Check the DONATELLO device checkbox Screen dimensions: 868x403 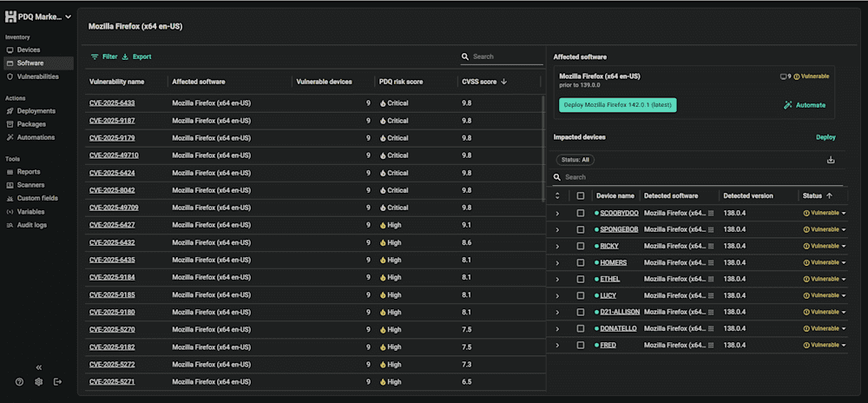click(580, 328)
